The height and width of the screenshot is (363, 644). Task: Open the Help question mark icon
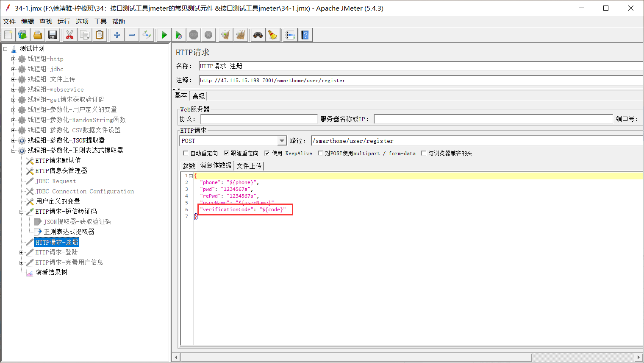tap(305, 35)
